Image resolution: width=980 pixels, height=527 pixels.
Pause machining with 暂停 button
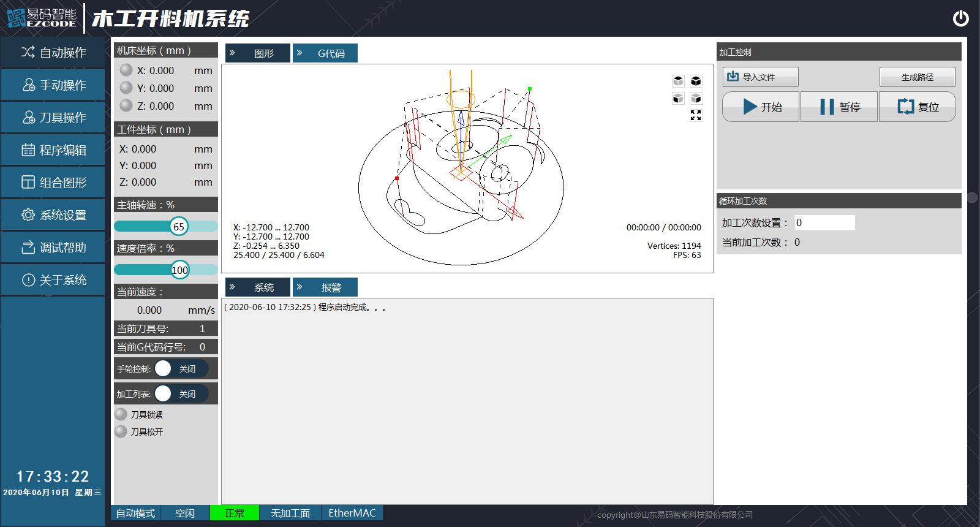[x=839, y=107]
